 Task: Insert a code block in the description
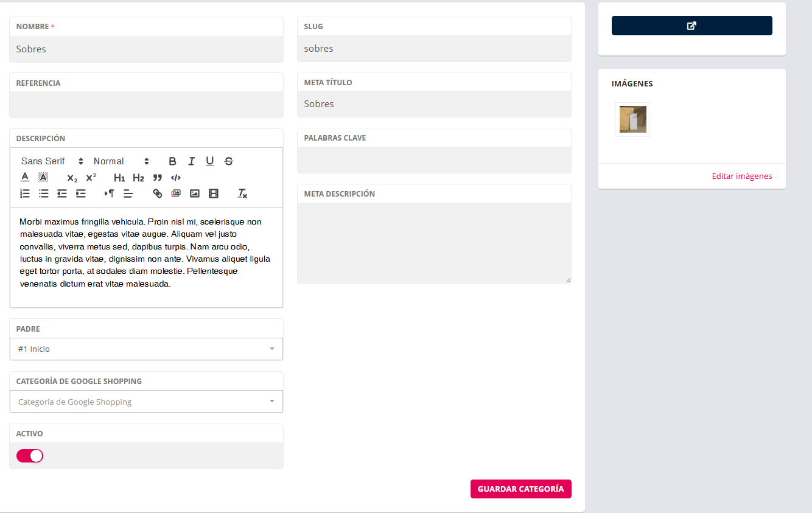click(x=176, y=178)
